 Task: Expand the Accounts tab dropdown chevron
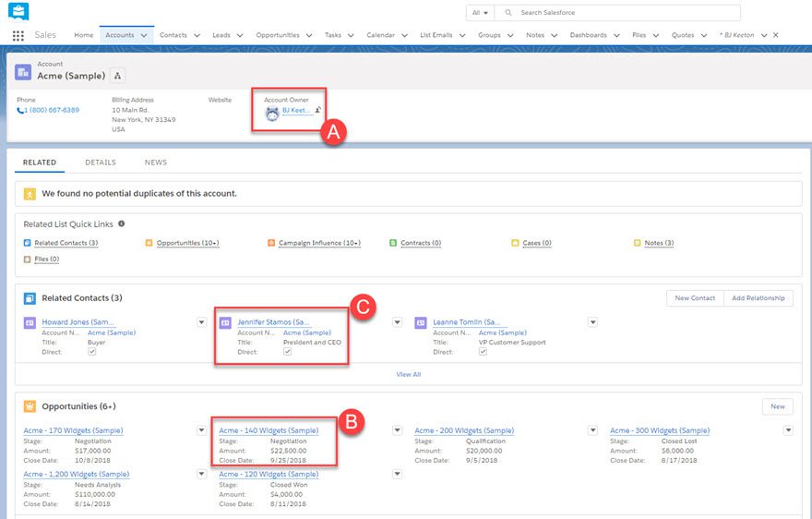144,35
